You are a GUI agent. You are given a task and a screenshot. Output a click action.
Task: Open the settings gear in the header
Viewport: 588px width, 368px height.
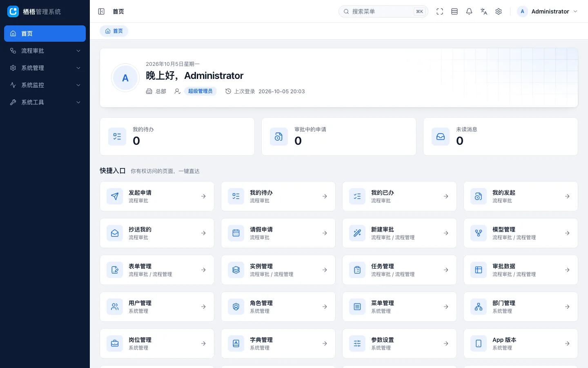[499, 11]
